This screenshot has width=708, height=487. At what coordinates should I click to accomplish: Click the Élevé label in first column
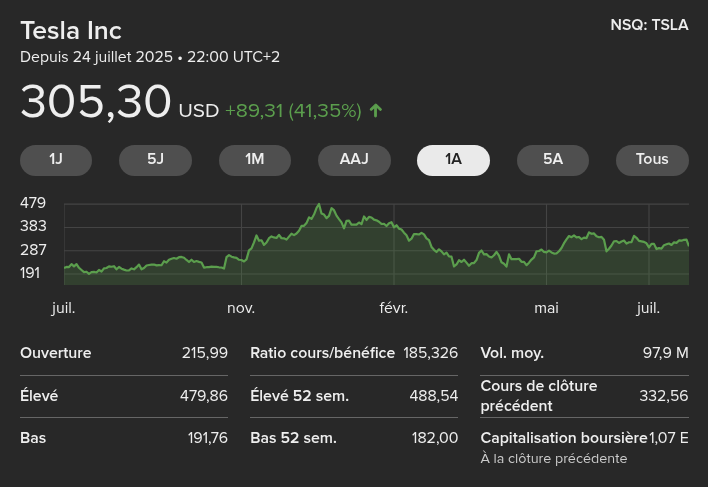39,396
